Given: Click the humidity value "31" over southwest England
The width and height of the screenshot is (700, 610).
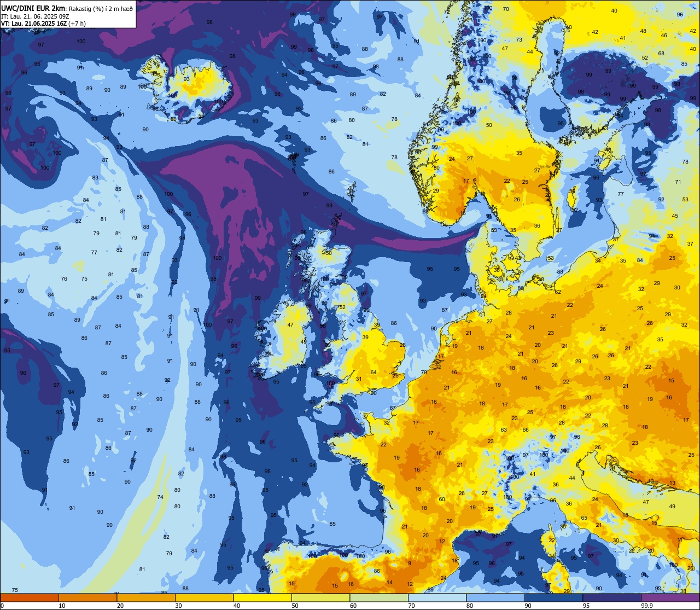Looking at the screenshot, I should click(x=359, y=379).
